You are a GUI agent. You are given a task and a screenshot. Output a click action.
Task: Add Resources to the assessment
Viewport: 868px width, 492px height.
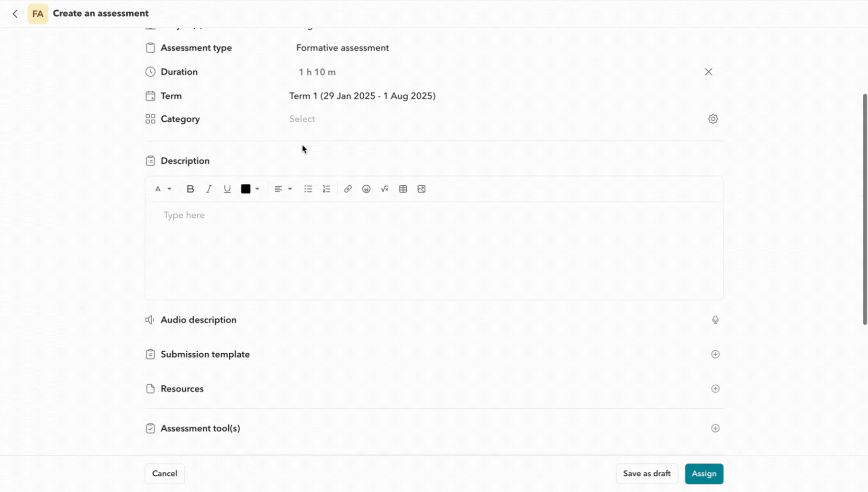pyautogui.click(x=715, y=389)
